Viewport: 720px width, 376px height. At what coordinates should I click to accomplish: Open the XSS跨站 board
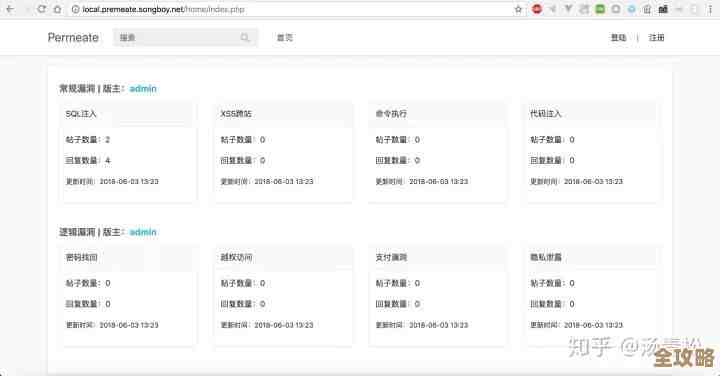[236, 114]
